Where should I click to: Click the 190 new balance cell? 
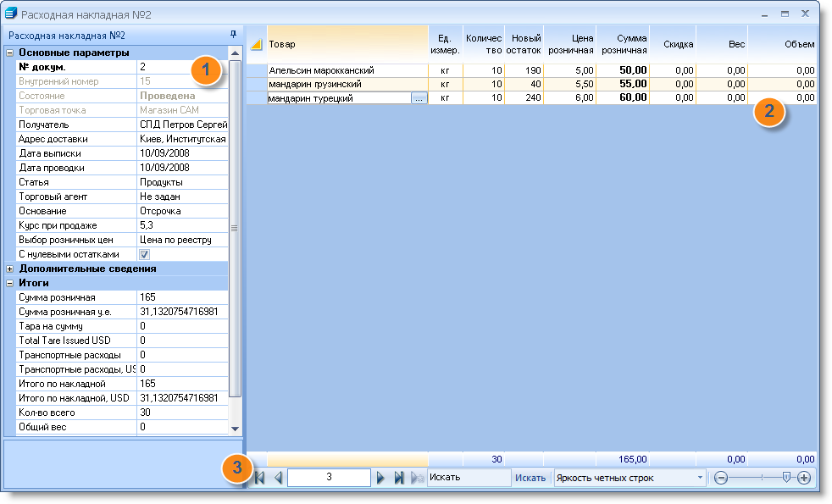(524, 70)
